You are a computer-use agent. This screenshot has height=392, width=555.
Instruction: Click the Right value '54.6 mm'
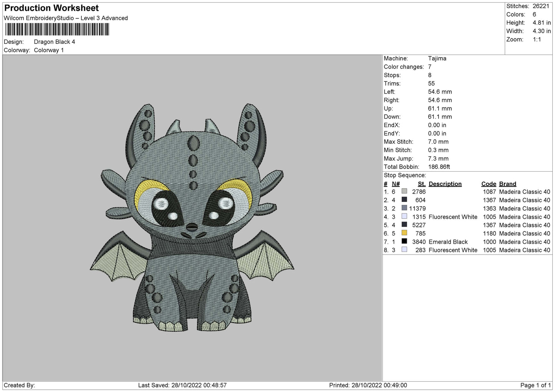pos(440,100)
